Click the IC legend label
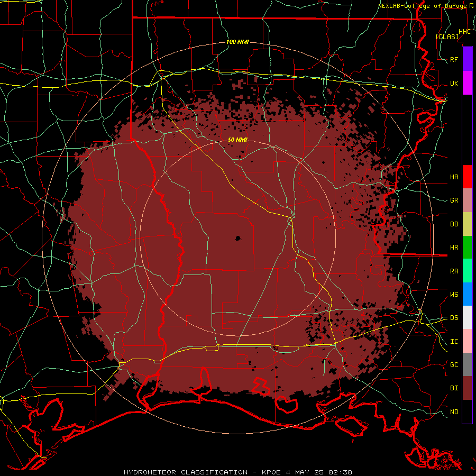The image size is (476, 476). pos(454,341)
